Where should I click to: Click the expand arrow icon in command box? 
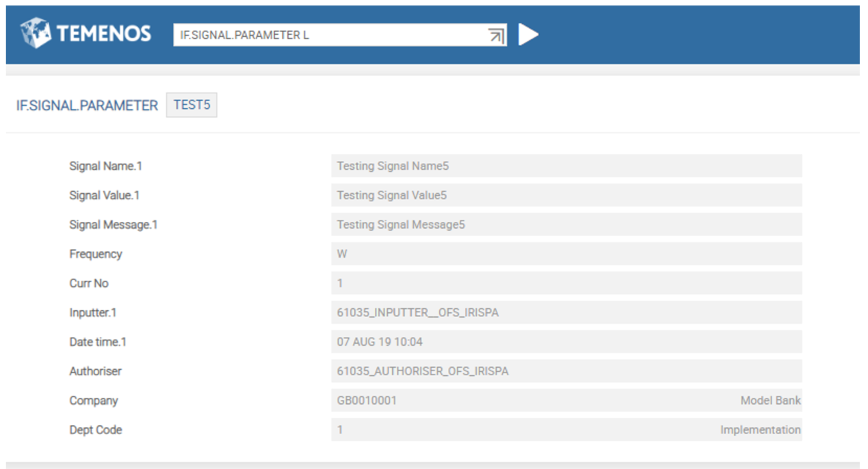pos(497,36)
